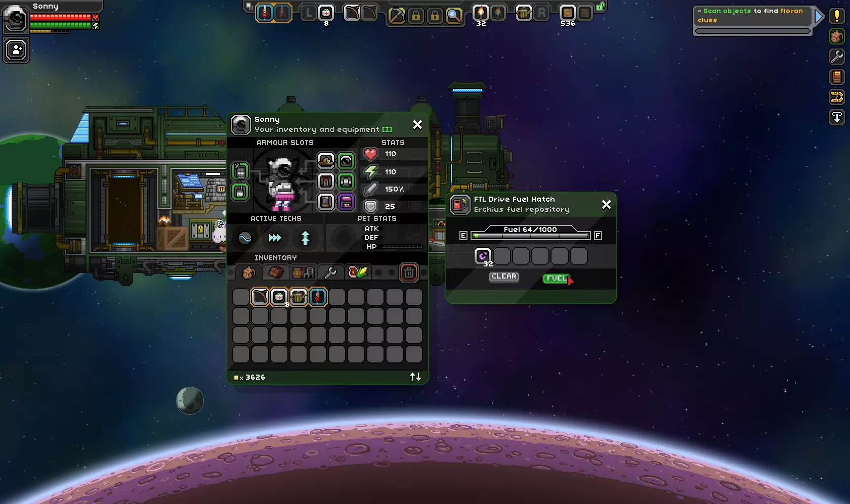The height and width of the screenshot is (504, 850).
Task: Click the CLEAR button in fuel hatch
Action: (x=504, y=277)
